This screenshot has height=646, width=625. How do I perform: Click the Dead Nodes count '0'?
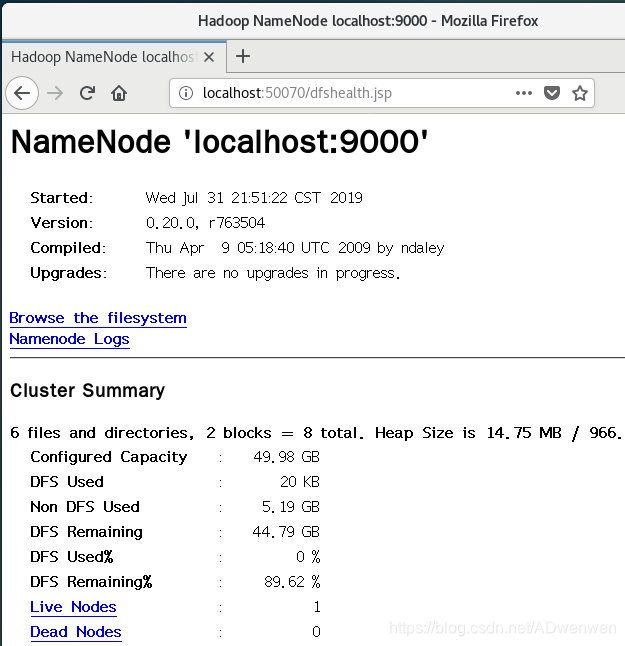[x=316, y=632]
